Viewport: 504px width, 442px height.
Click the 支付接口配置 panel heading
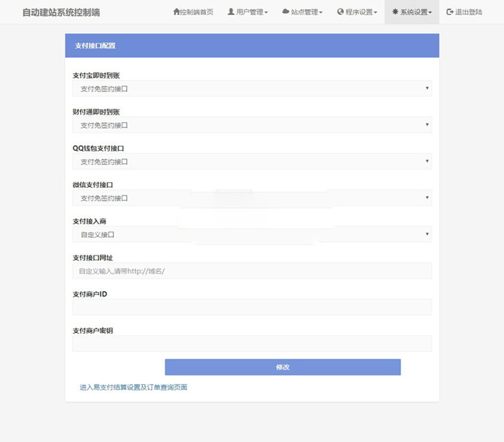95,45
